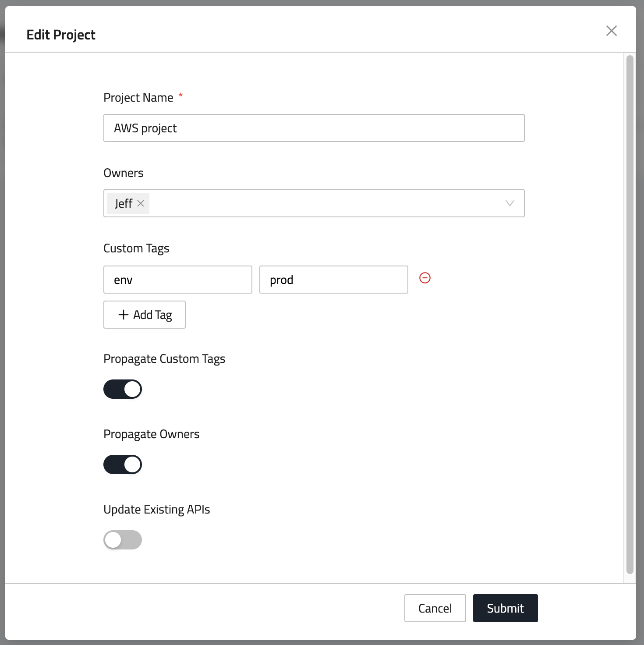
Task: Expand the Owners dropdown chevron
Action: [x=510, y=203]
